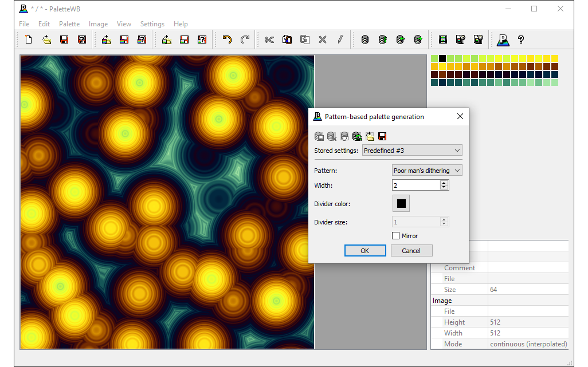Click the film strip toolbar icon

(x=442, y=40)
